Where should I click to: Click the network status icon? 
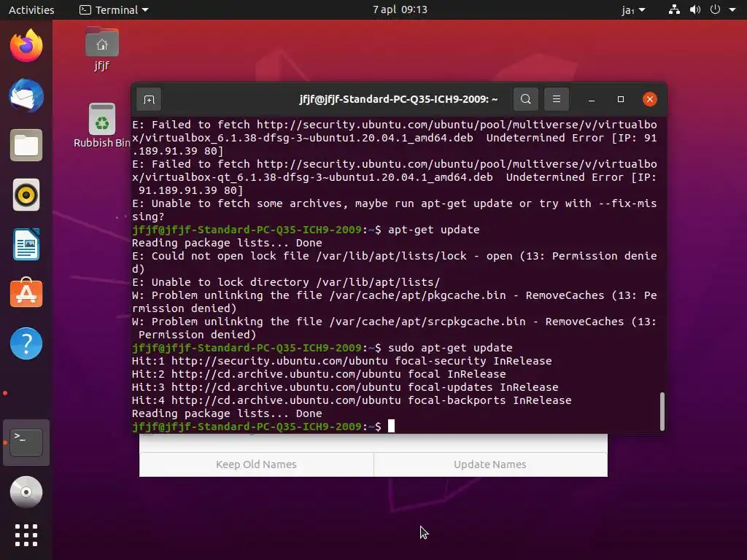pos(674,9)
